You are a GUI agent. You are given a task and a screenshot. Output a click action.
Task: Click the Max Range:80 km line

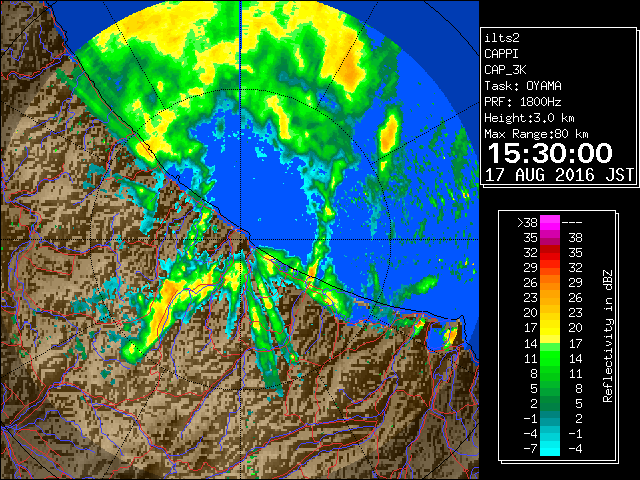[536, 134]
